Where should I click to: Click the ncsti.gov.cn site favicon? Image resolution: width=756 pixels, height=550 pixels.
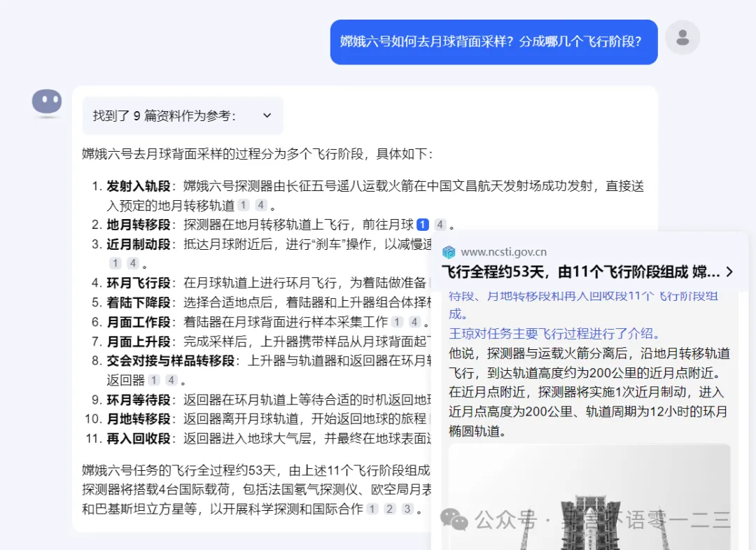tap(449, 252)
